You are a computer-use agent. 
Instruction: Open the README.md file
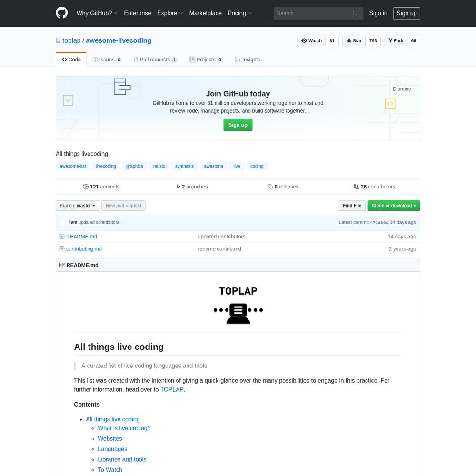82,237
